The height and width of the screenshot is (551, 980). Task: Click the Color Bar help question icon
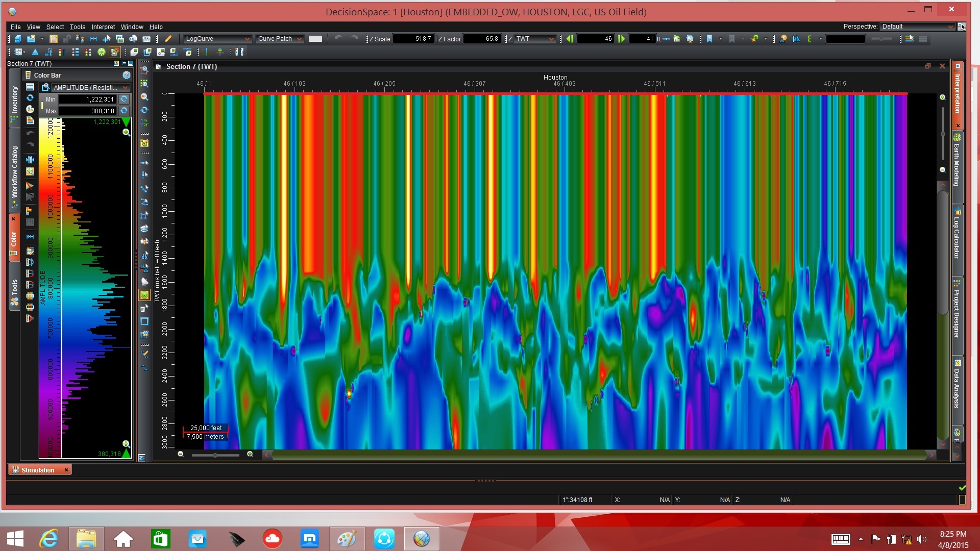(x=126, y=75)
